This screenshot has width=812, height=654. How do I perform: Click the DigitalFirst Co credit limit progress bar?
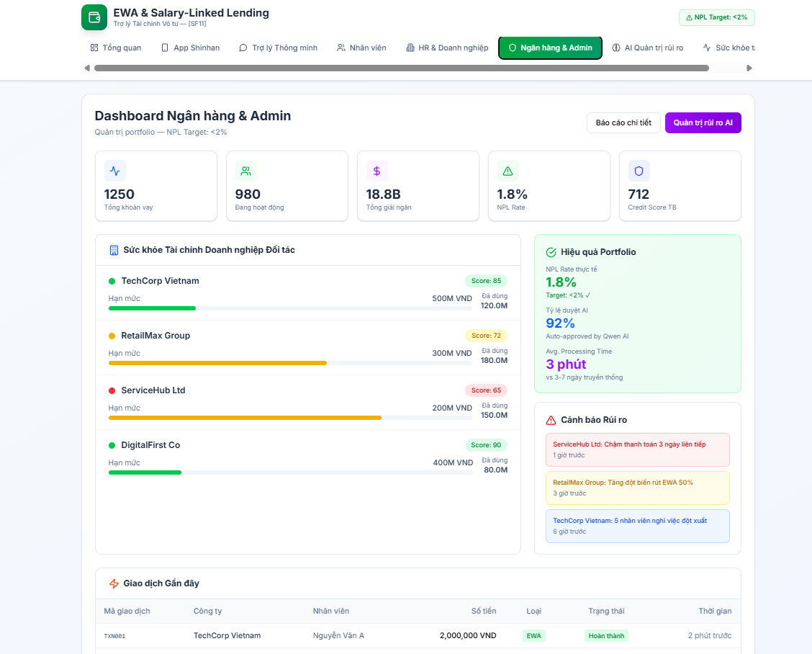[291, 472]
